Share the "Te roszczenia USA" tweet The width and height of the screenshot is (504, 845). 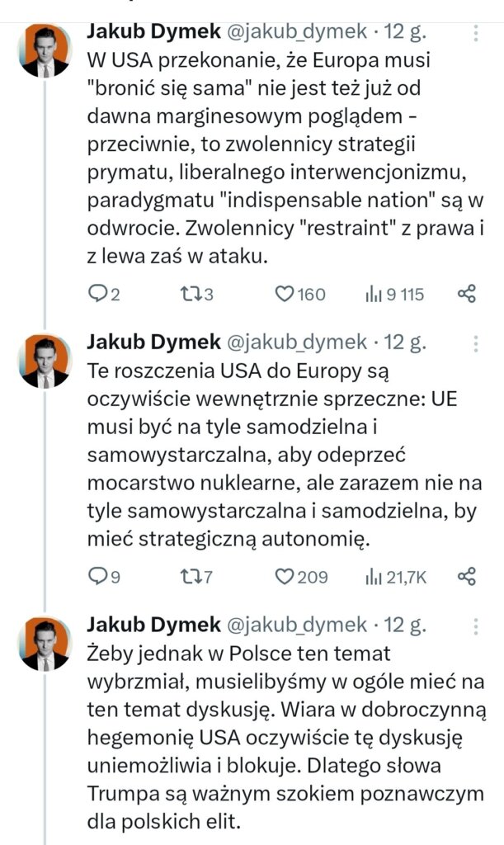[x=466, y=577]
